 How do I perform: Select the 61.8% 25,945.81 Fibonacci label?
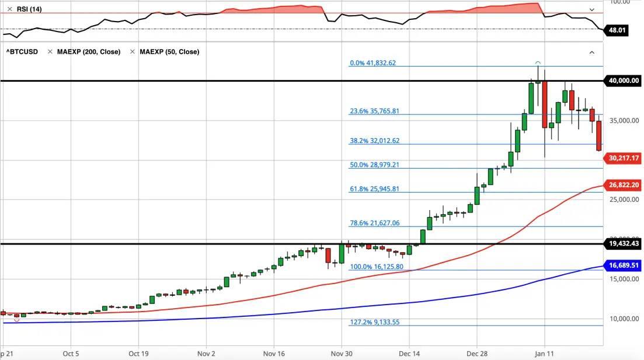[374, 189]
